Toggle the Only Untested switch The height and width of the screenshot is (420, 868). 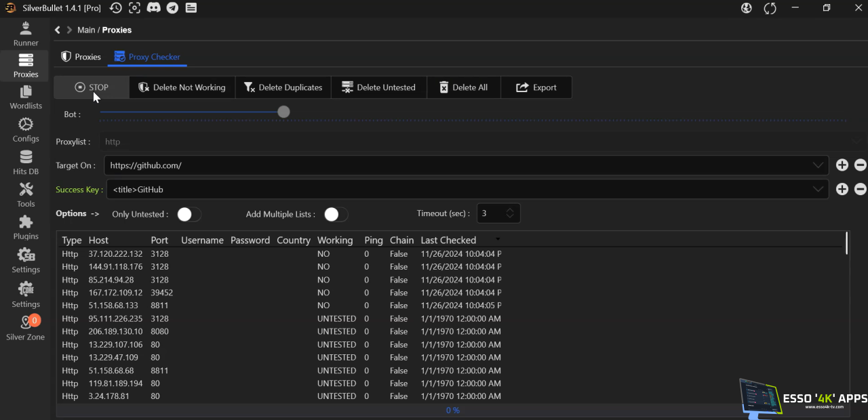(x=189, y=214)
